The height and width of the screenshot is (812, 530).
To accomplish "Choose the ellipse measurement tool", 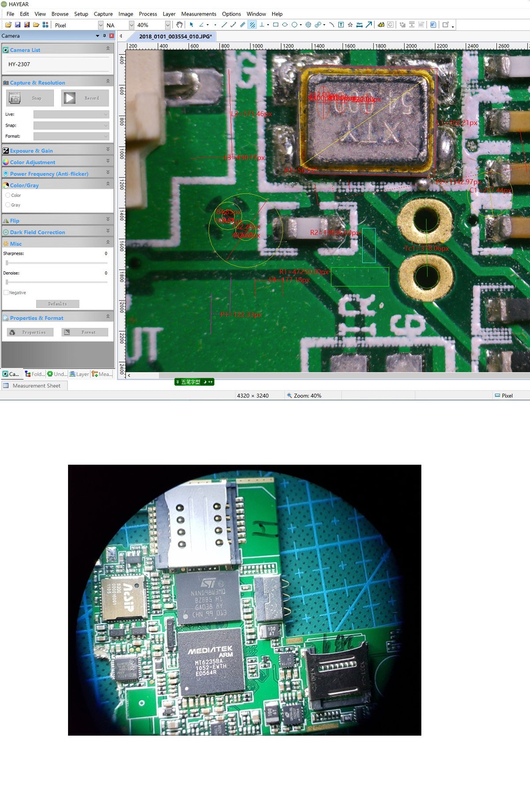I will tap(285, 25).
